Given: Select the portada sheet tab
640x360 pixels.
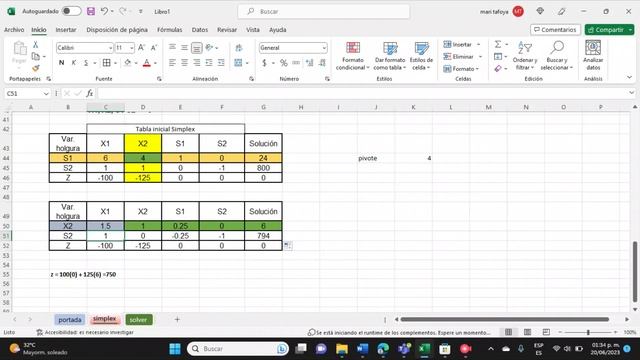Looking at the screenshot, I should [69, 320].
